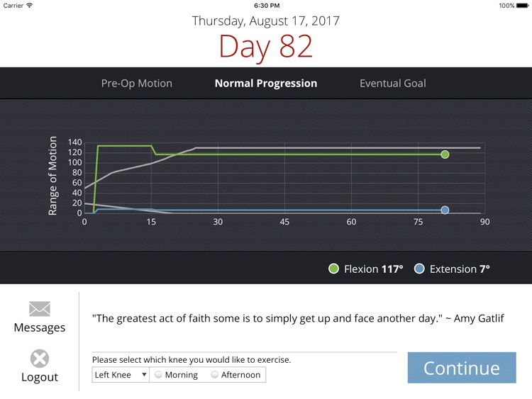The image size is (532, 399).
Task: Open Messages envelope icon
Action: 40,309
